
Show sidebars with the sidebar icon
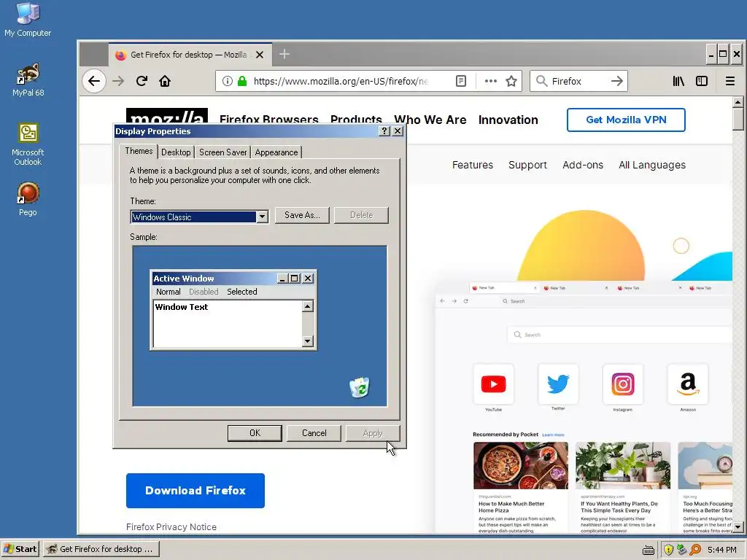(702, 81)
